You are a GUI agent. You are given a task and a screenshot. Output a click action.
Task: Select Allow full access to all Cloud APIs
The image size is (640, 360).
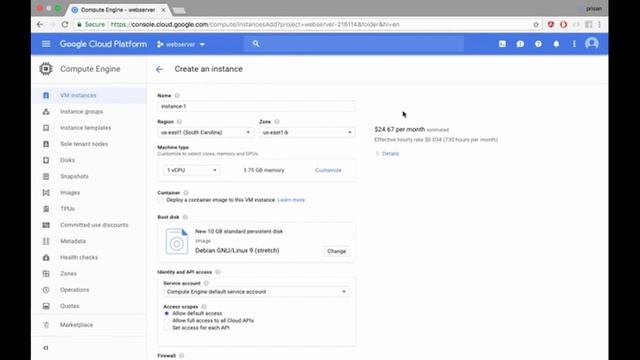click(167, 321)
